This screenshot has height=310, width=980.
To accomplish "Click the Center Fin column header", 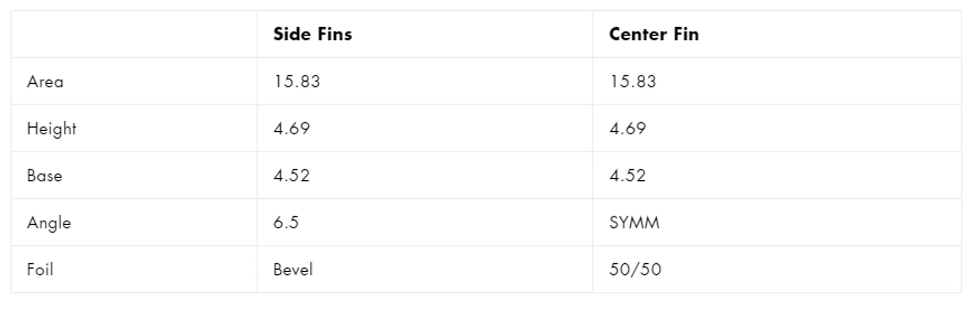I will pos(654,34).
